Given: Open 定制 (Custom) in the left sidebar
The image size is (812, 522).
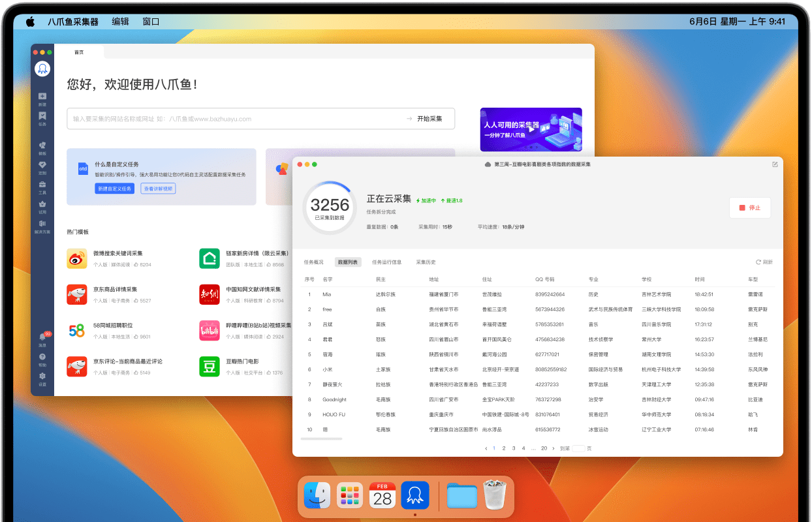Looking at the screenshot, I should tap(42, 168).
